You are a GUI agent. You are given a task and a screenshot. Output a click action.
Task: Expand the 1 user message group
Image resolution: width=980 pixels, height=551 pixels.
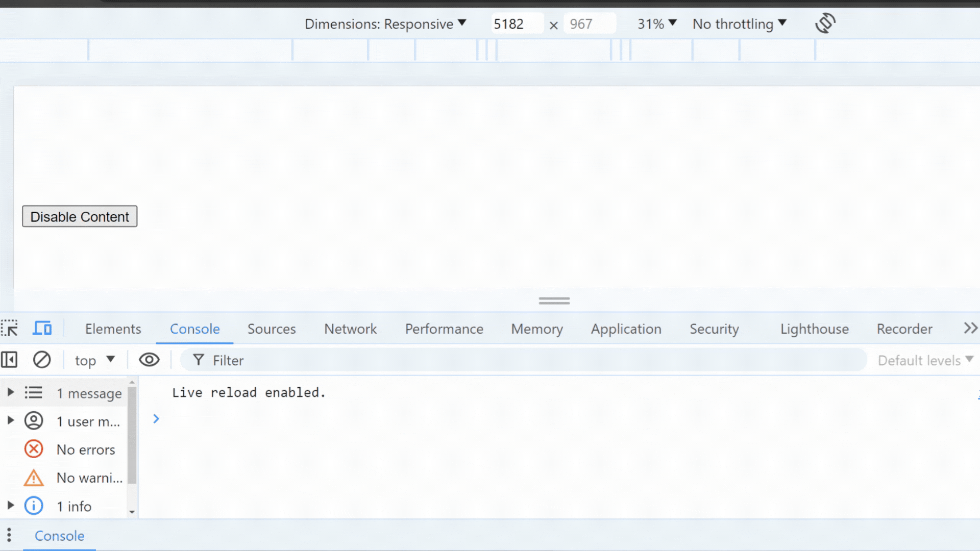point(9,420)
